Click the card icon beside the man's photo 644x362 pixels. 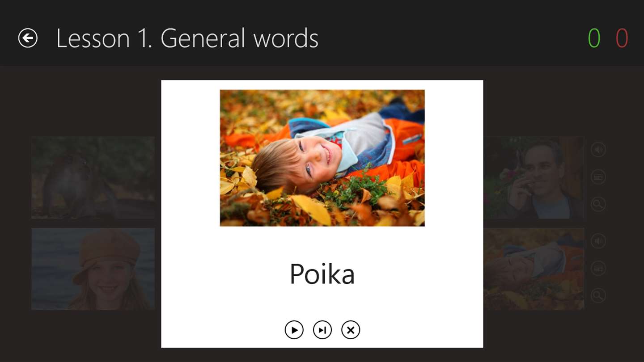(x=598, y=177)
